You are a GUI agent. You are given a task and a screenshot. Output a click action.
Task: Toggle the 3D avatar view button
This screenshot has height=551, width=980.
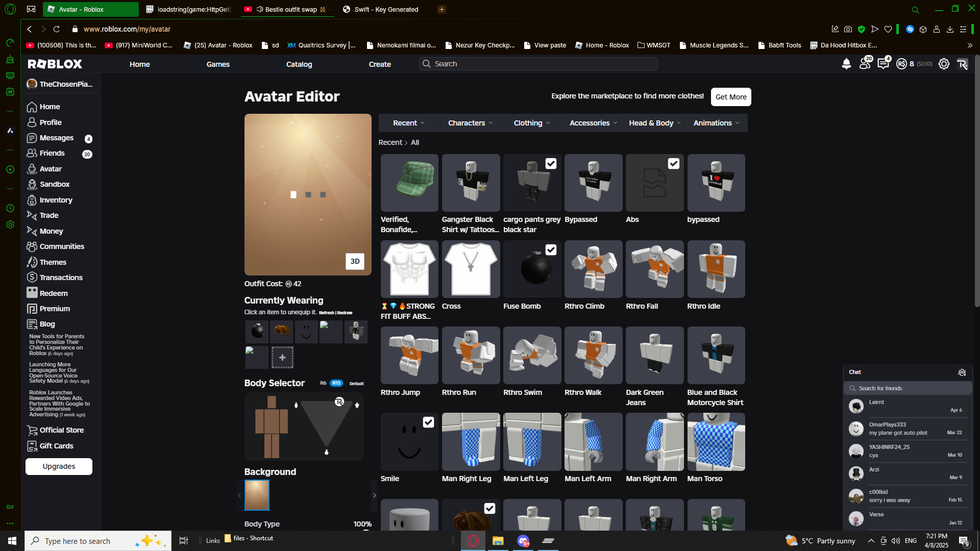pyautogui.click(x=355, y=261)
